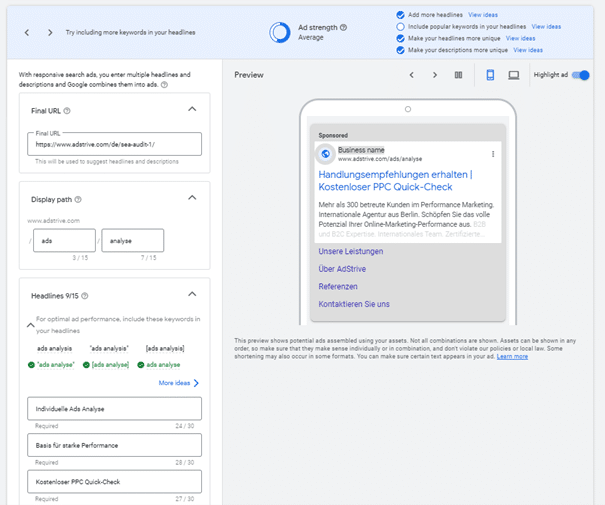Collapse the Headlines section
The height and width of the screenshot is (505, 605).
[192, 294]
